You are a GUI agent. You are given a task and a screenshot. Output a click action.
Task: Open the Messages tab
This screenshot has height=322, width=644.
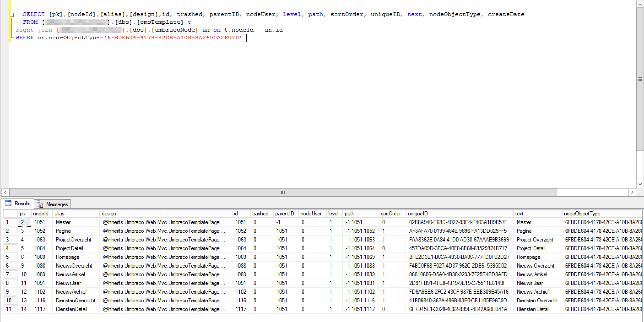click(52, 204)
